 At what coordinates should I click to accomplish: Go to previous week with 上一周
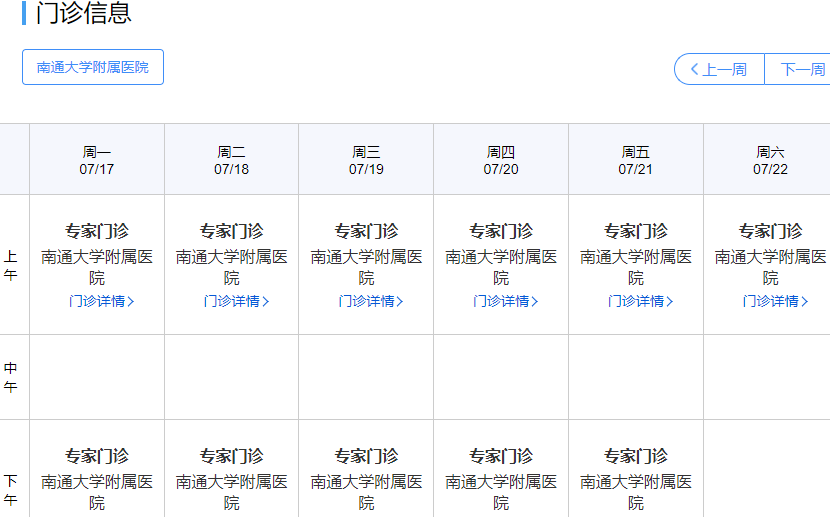(x=719, y=69)
